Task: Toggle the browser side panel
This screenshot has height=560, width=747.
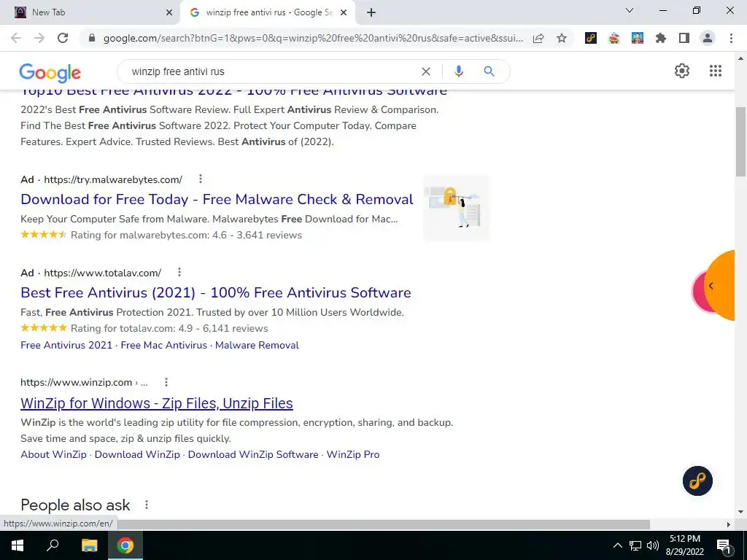Action: [684, 38]
